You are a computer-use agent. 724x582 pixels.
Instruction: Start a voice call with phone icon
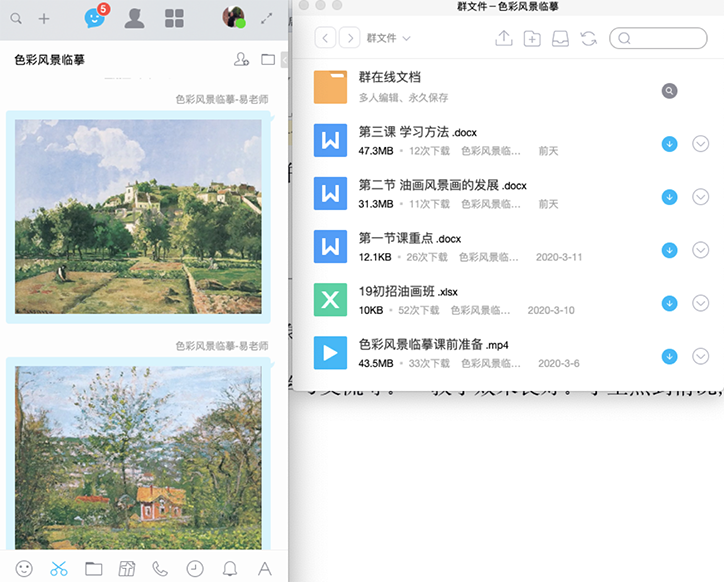(160, 568)
